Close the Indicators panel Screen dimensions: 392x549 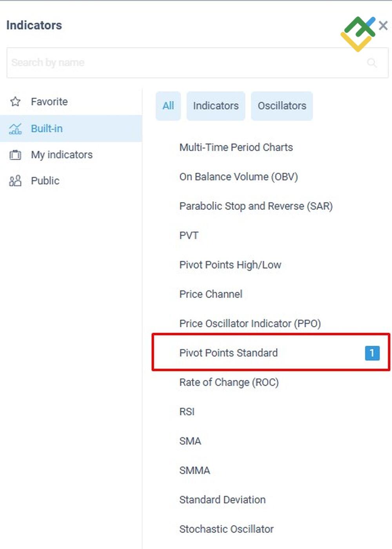click(x=383, y=26)
